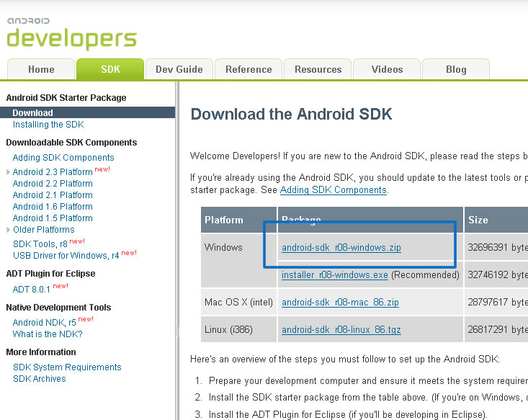Select Download in the sidebar

88,112
